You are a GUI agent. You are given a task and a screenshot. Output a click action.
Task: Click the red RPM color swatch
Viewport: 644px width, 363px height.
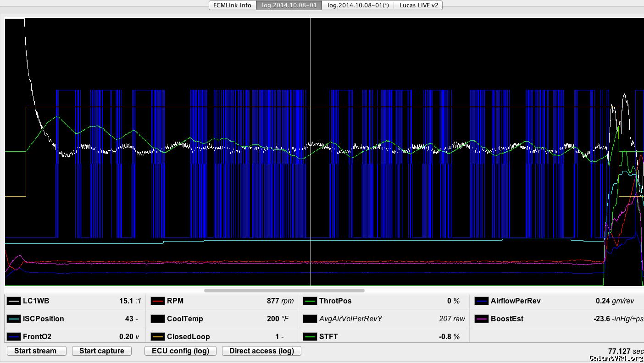click(x=158, y=301)
